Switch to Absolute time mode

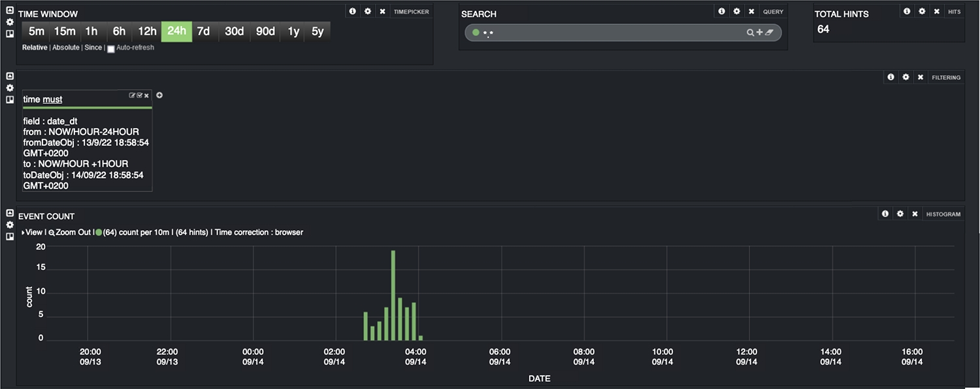click(x=66, y=48)
